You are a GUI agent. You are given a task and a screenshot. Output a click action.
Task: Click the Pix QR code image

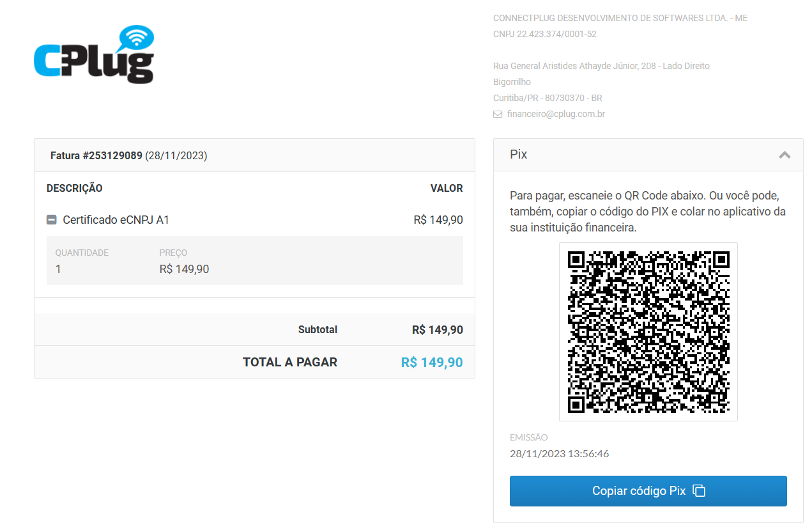click(x=648, y=332)
